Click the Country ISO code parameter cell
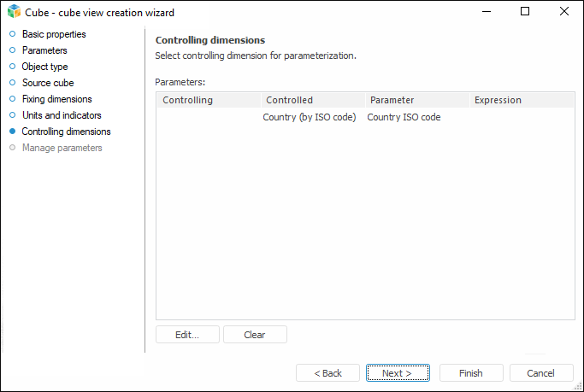Screen dimensions: 584x392 [x=404, y=117]
